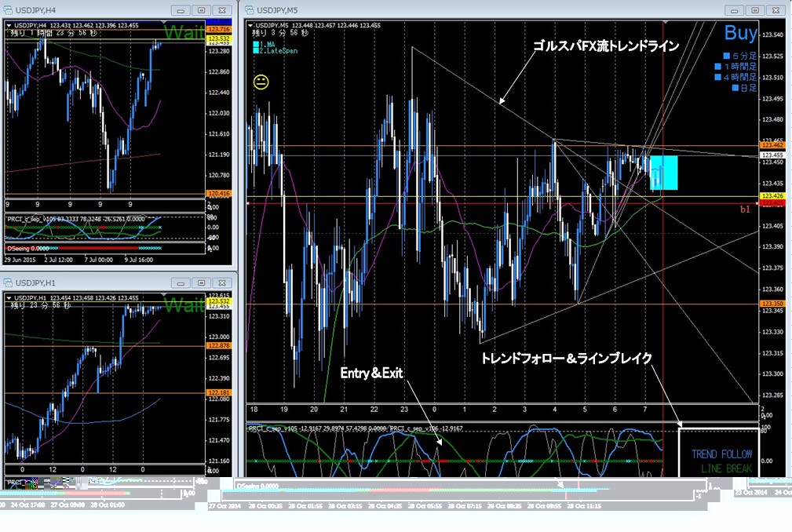This screenshot has width=792, height=532.
Task: Click the 1.MA indicator legend text
Action: pos(267,45)
